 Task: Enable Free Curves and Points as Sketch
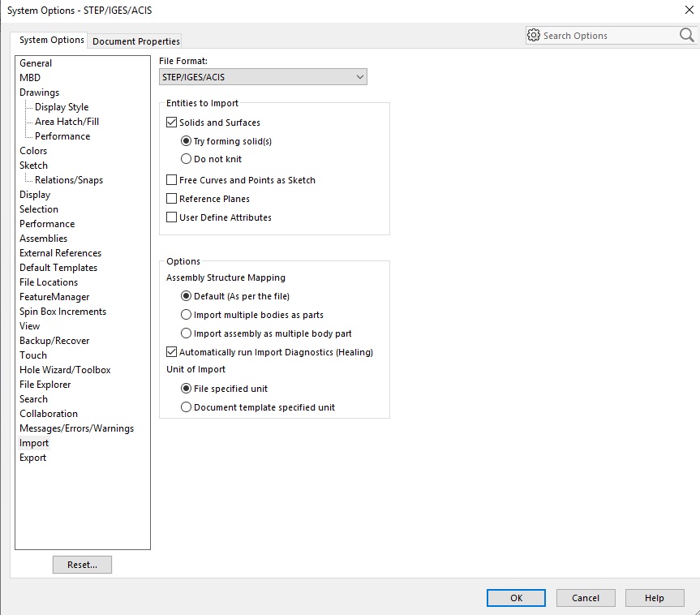point(171,180)
